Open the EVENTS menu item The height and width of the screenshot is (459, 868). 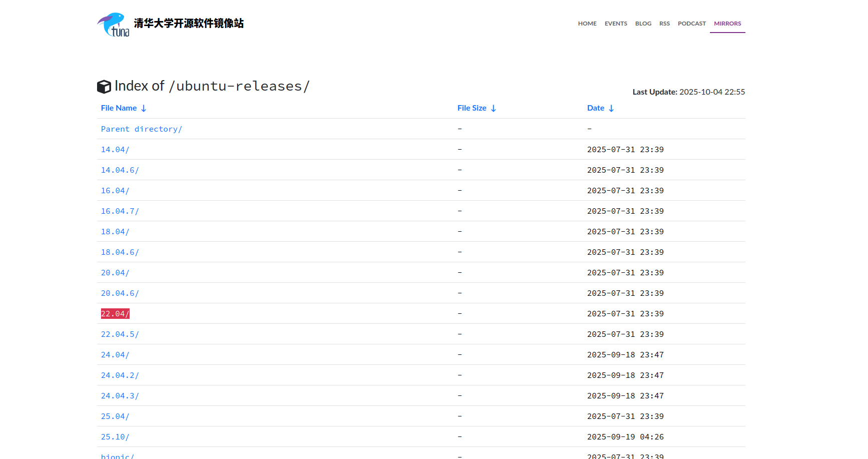(616, 24)
